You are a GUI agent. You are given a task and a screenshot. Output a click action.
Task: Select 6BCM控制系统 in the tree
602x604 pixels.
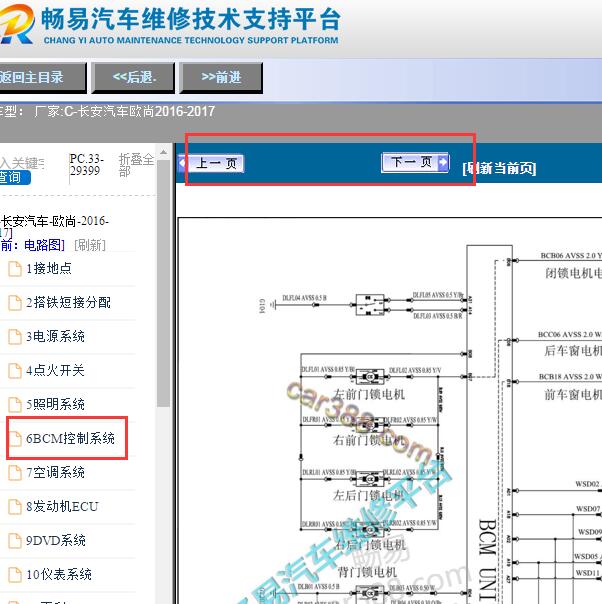click(70, 438)
